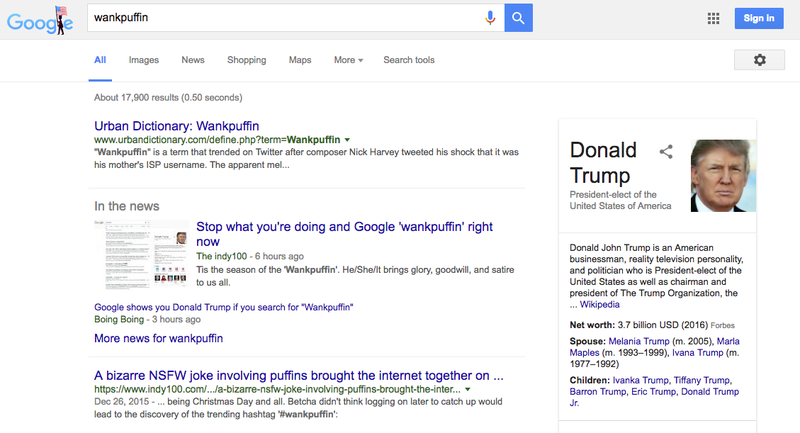The image size is (800, 433).
Task: Open Tiffany Trump link
Action: (x=702, y=380)
